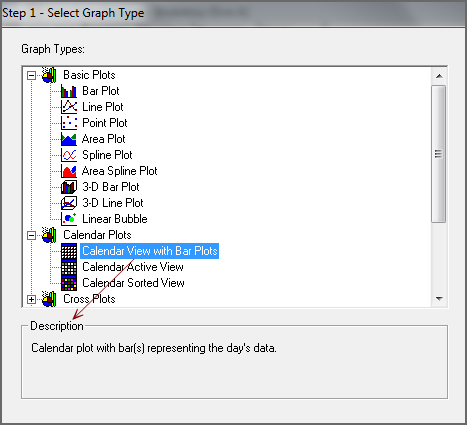
Task: Expand the Cross Plots group
Action: [x=31, y=299]
